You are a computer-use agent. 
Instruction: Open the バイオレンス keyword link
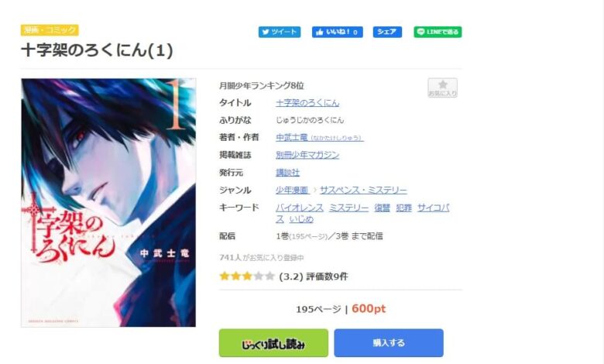(300, 208)
